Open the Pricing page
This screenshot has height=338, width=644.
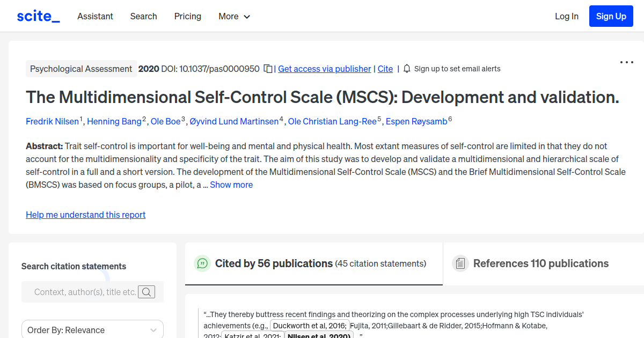click(x=187, y=16)
